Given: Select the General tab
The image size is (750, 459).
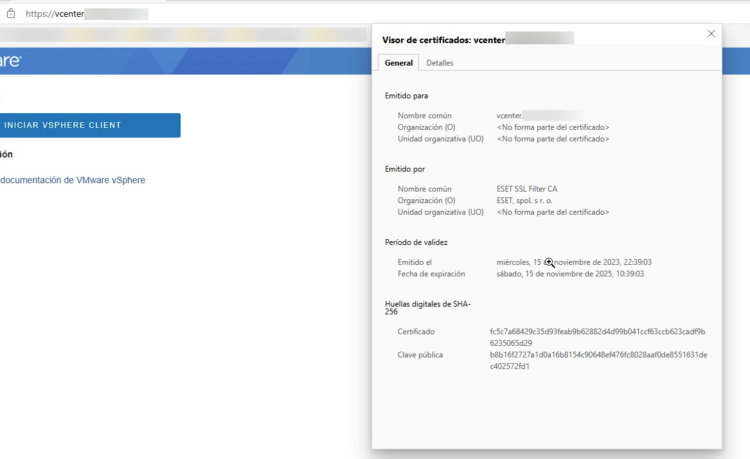Looking at the screenshot, I should coord(398,63).
